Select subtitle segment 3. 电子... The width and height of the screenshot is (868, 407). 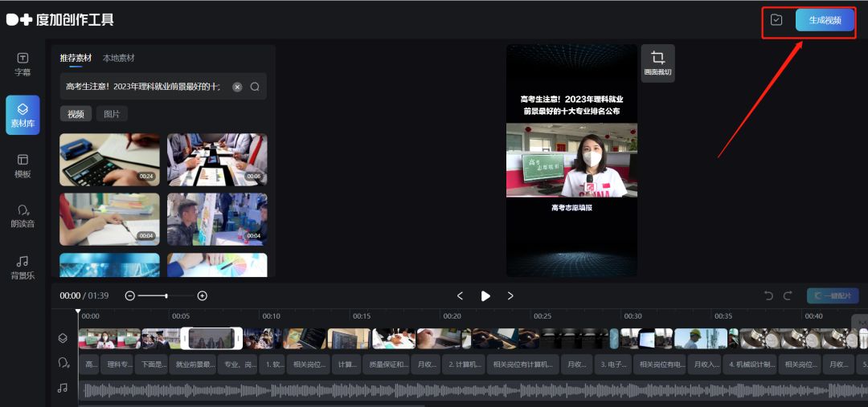click(612, 364)
